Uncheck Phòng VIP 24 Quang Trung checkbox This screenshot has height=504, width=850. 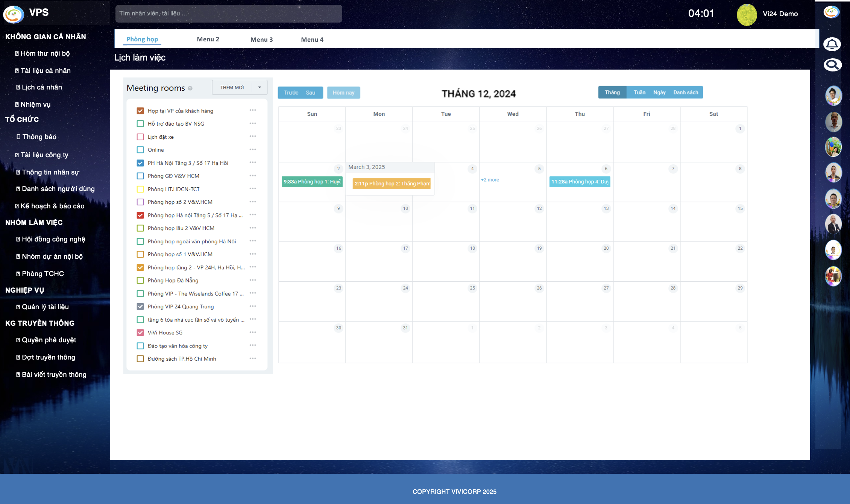click(140, 307)
